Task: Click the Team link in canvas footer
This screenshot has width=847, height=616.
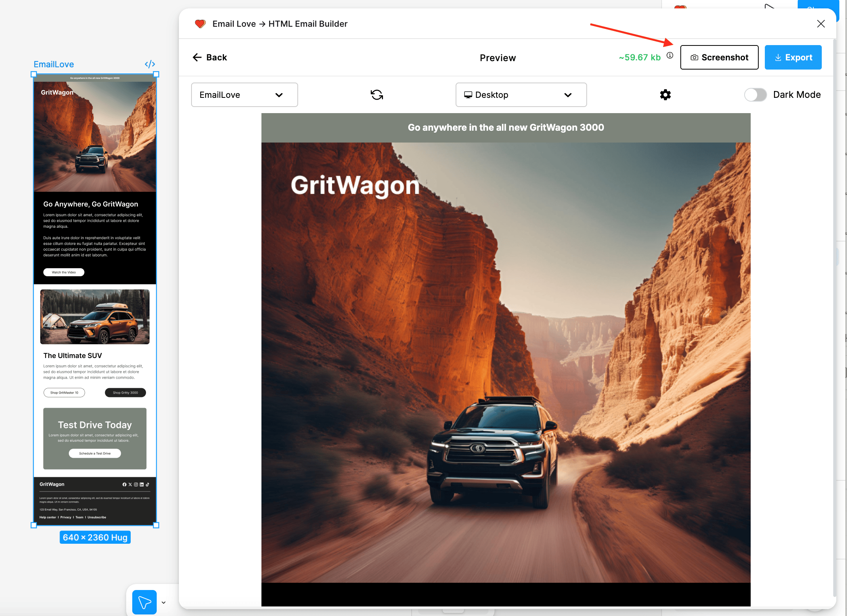Action: point(79,517)
